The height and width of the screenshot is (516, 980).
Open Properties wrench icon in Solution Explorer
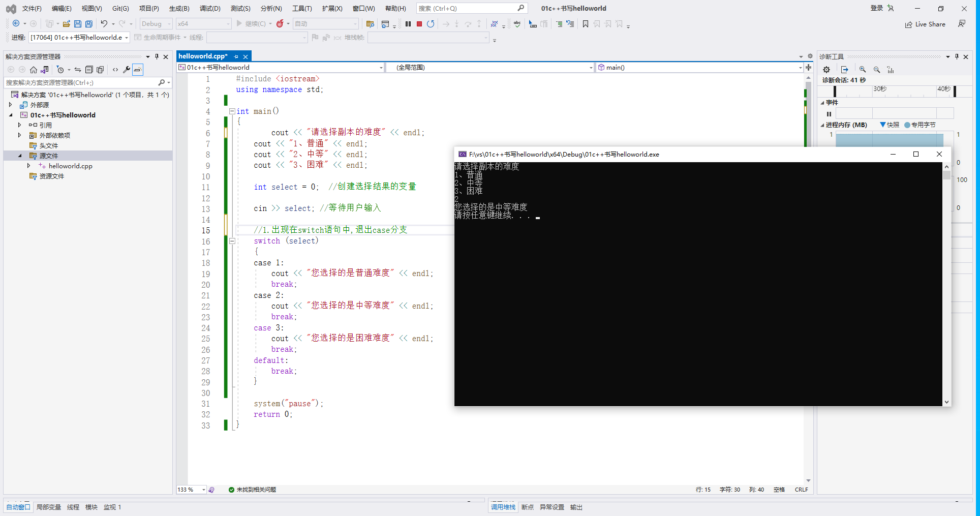127,70
